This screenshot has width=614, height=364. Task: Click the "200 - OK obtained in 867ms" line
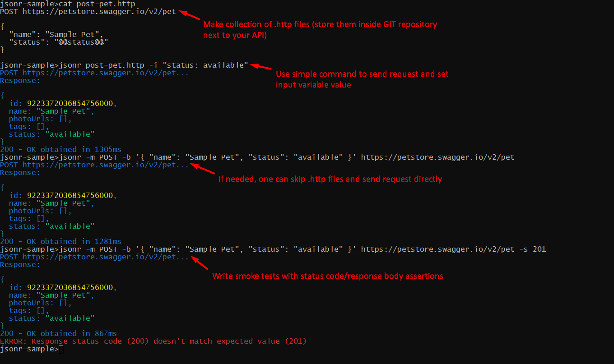click(x=59, y=333)
